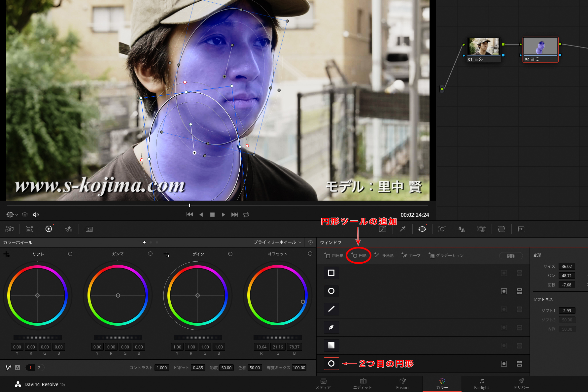Open the Power Window palette icon
Screen dimensions: 588x392
pos(422,229)
